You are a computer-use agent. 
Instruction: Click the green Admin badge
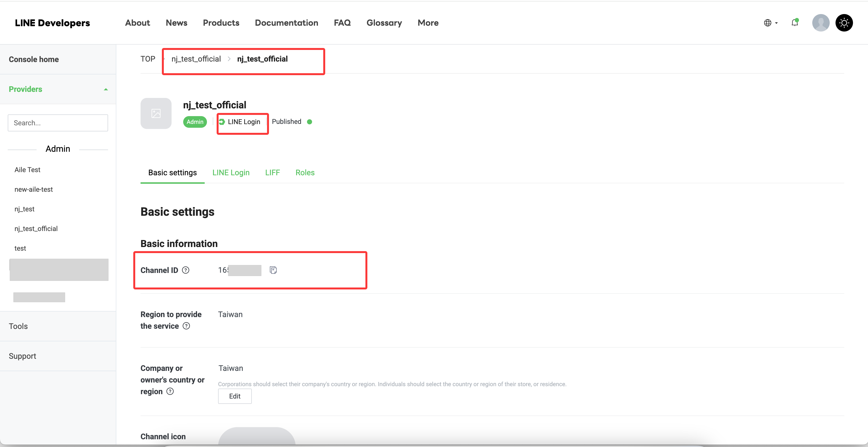pyautogui.click(x=195, y=122)
